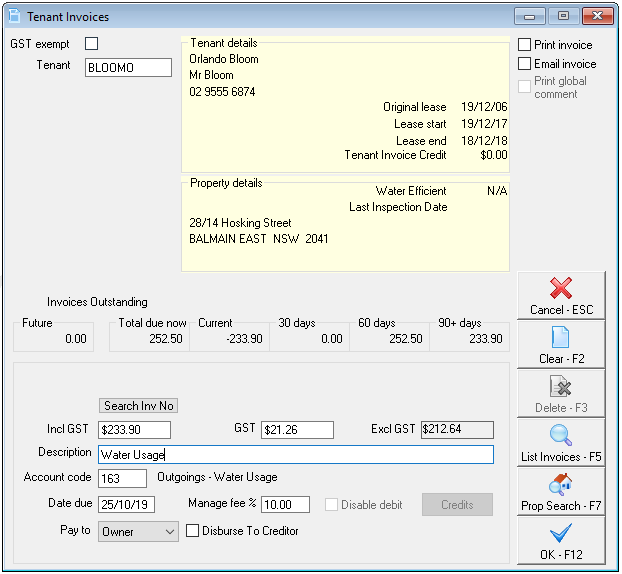Click the phone number 02 9555 6874
This screenshot has height=574, width=622.
[222, 92]
